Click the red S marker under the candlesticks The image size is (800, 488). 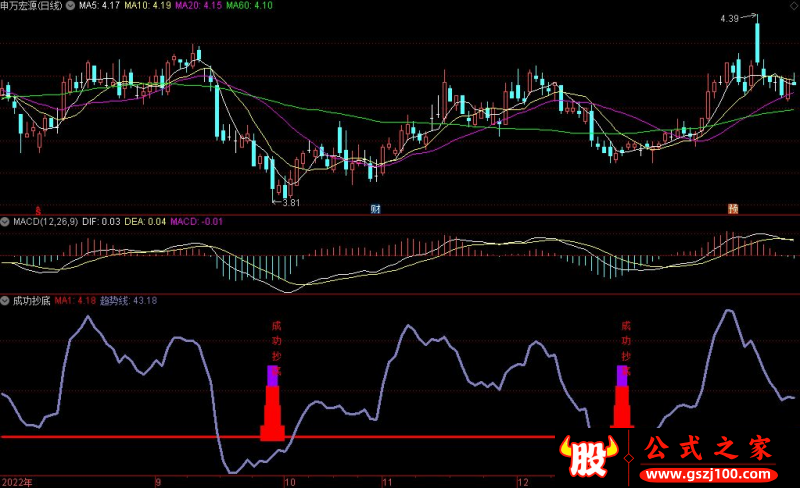38,210
